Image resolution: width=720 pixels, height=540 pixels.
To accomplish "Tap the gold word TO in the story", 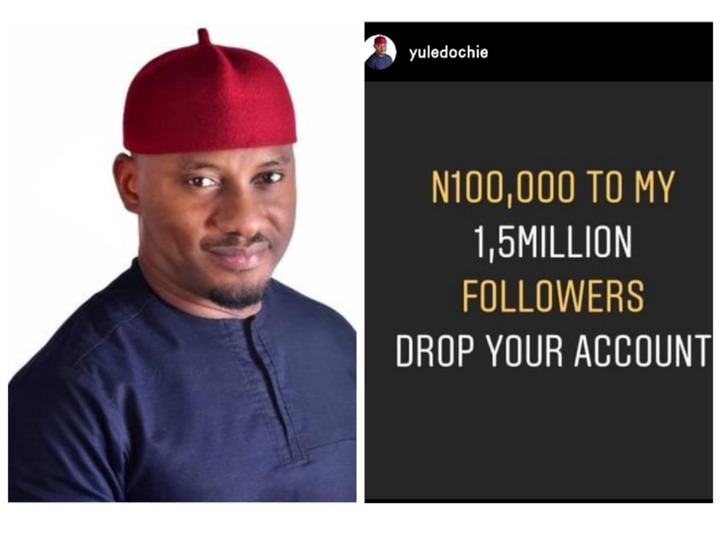I will [x=599, y=187].
